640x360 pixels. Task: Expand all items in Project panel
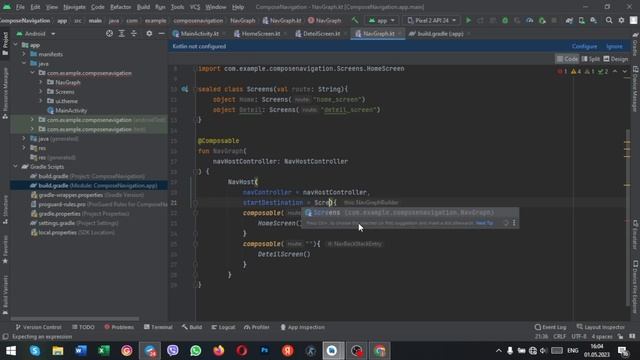(x=121, y=34)
